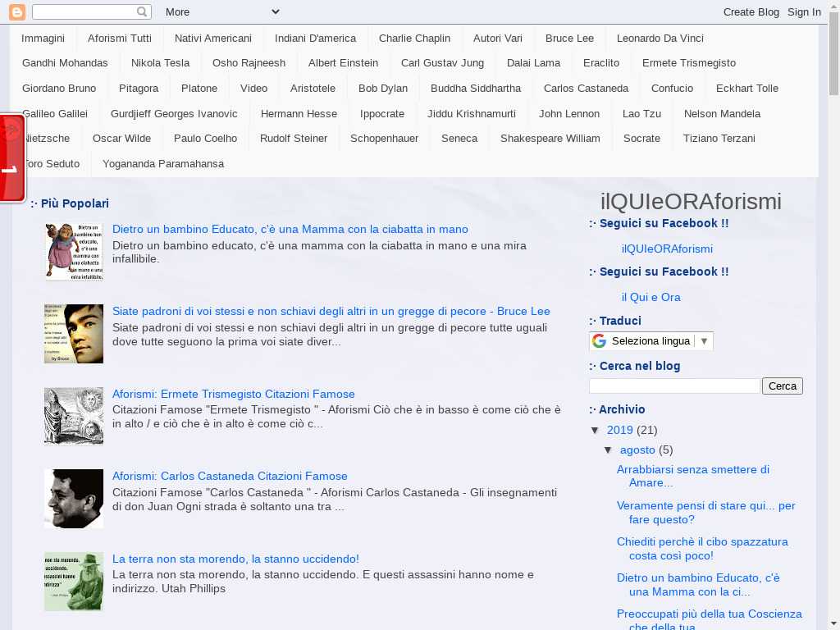840x630 pixels.
Task: Collapse the agosto archive triangle
Action: (x=609, y=450)
